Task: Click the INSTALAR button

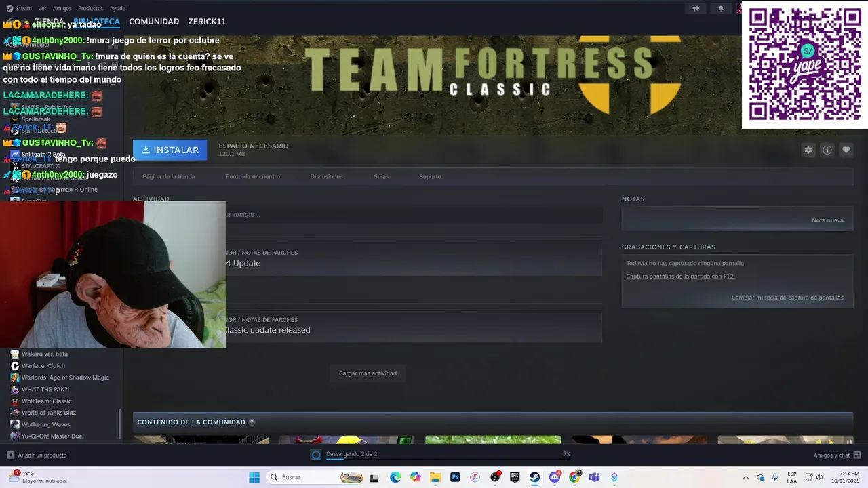Action: pos(170,150)
